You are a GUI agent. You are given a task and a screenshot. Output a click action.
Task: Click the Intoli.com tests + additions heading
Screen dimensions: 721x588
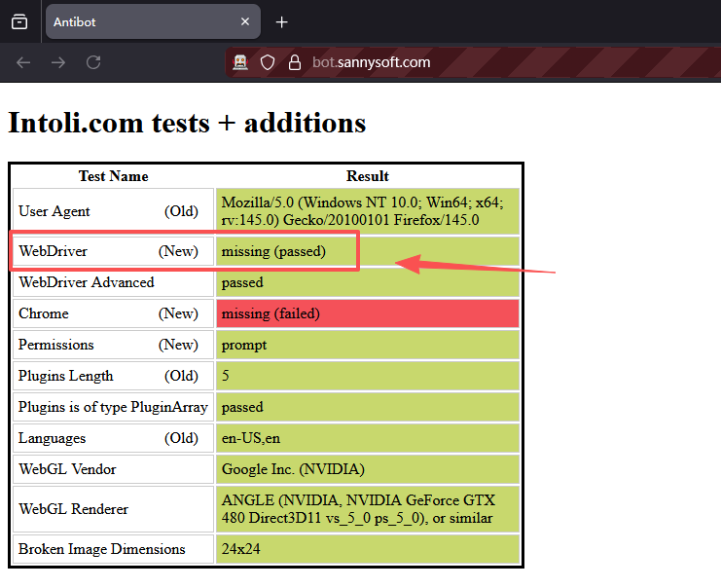[x=187, y=124]
